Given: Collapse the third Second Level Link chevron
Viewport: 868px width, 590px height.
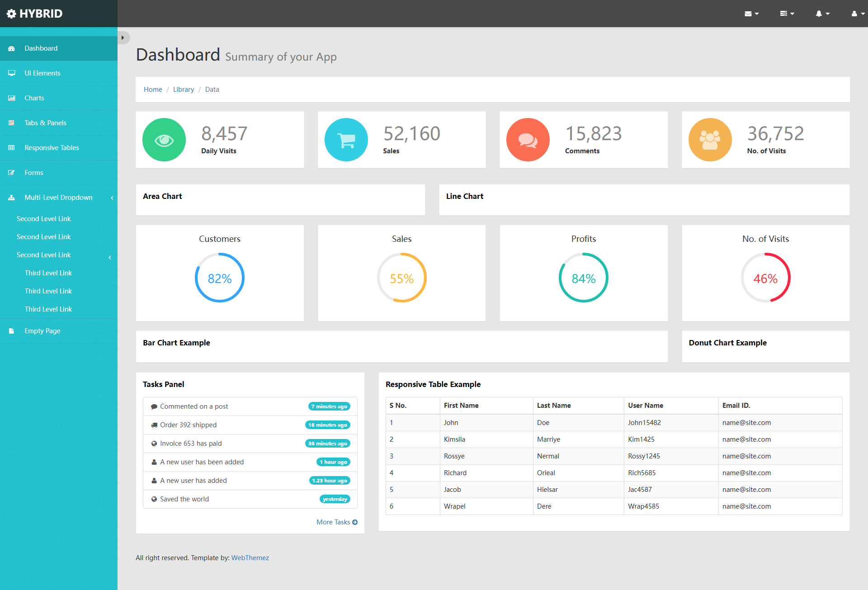Looking at the screenshot, I should pos(110,257).
